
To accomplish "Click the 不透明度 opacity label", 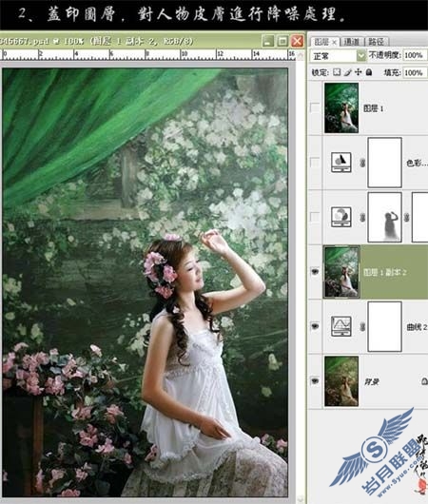I will tap(384, 55).
